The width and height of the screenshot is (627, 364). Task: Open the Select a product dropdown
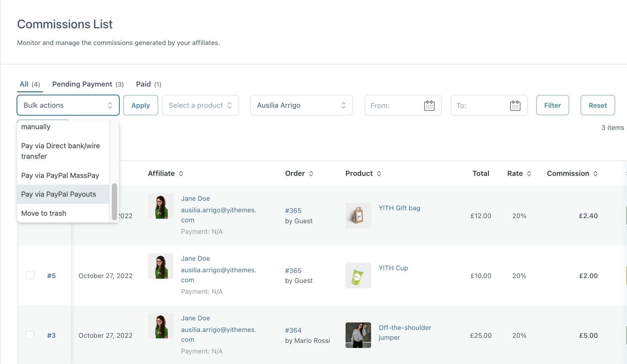tap(200, 105)
